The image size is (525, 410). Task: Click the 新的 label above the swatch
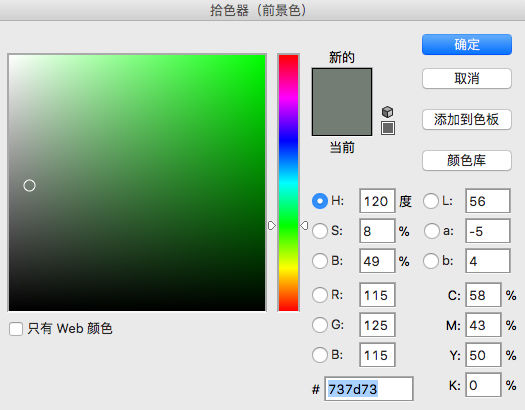pyautogui.click(x=342, y=57)
